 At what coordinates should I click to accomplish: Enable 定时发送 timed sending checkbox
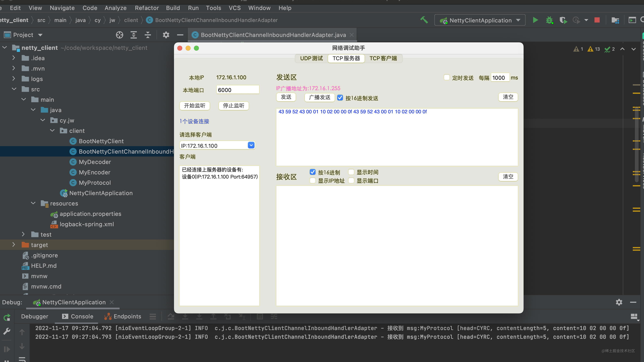tap(447, 77)
